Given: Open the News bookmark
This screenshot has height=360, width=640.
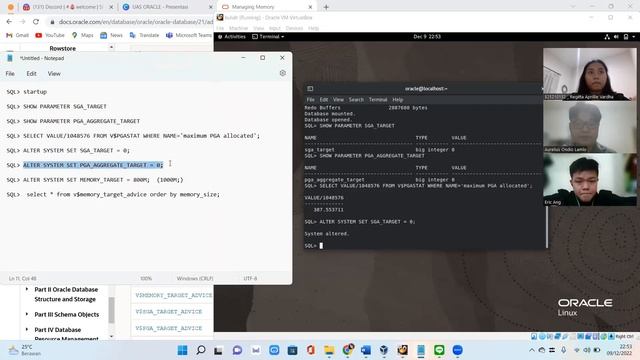Looking at the screenshot, I should click(111, 35).
